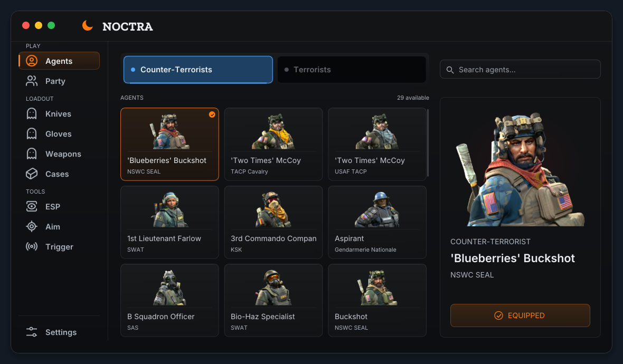The width and height of the screenshot is (623, 364).
Task: Go to Weapons loadout icon
Action: (x=32, y=154)
